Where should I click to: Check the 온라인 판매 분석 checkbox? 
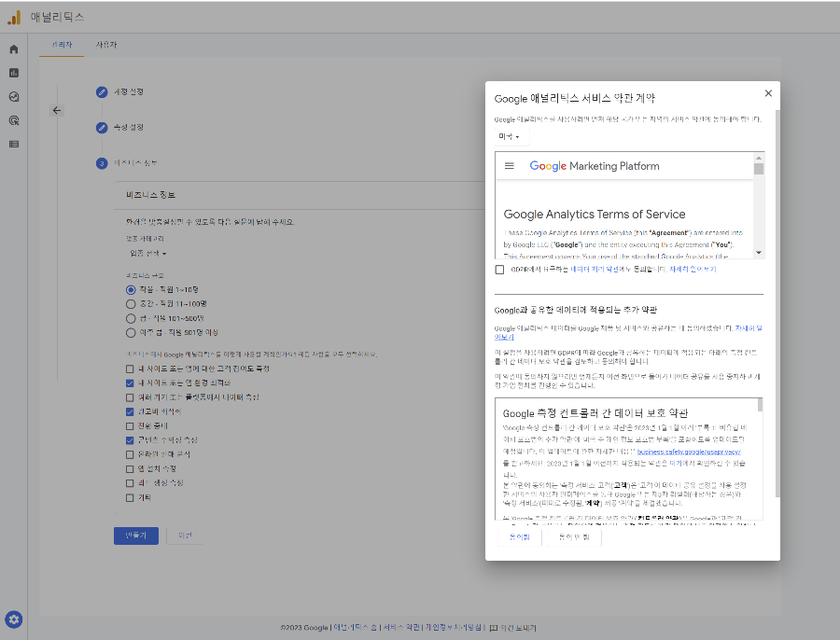[130, 454]
